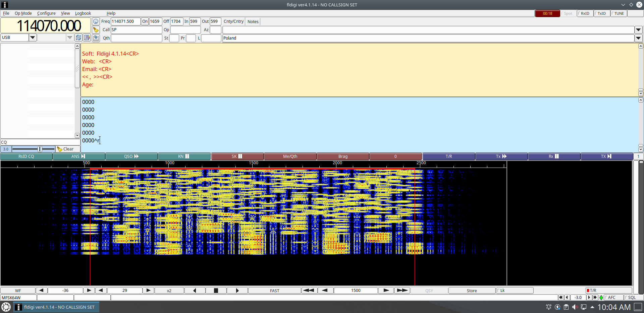Increase squelch value -3.0 single-right arrow

589,298
